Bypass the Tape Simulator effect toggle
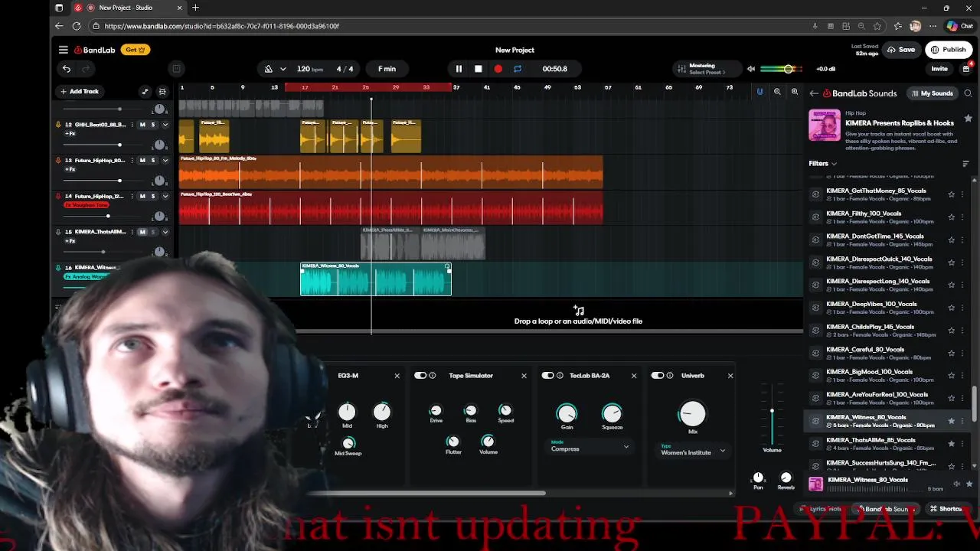 click(420, 376)
